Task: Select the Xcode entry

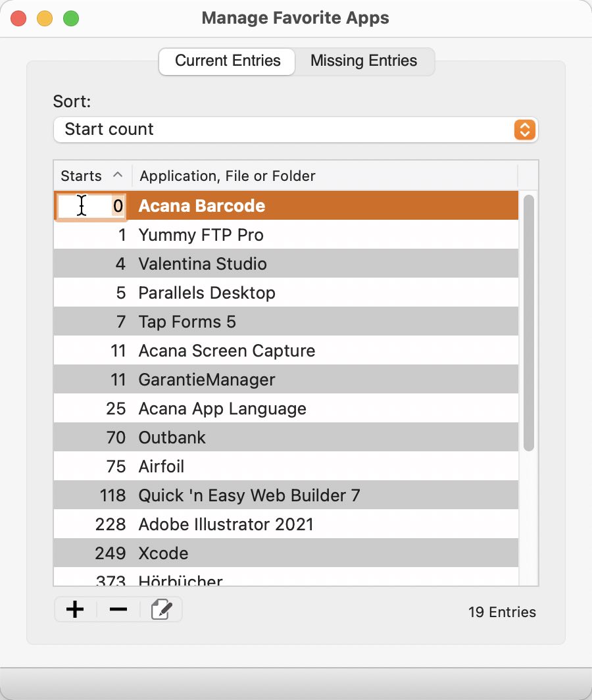Action: pos(285,553)
